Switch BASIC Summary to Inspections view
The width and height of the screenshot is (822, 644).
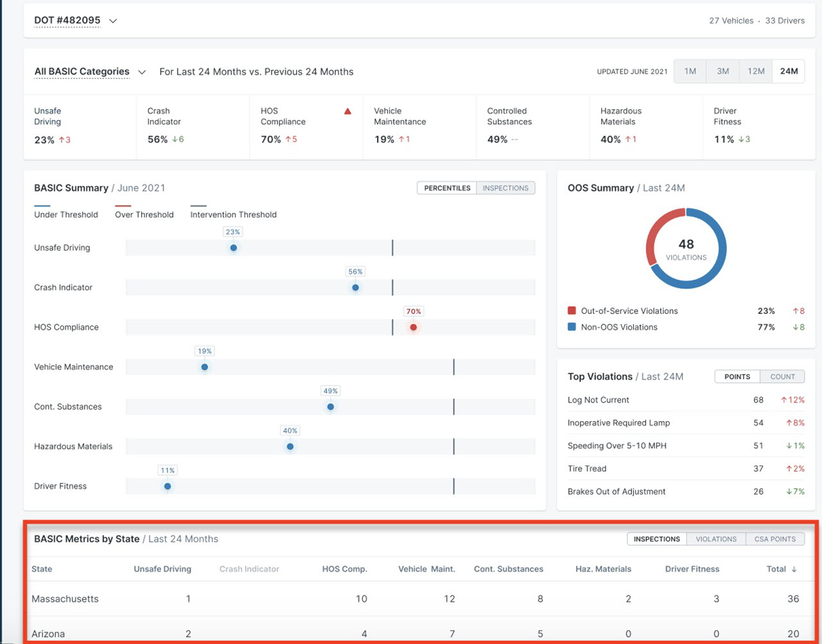coord(505,188)
